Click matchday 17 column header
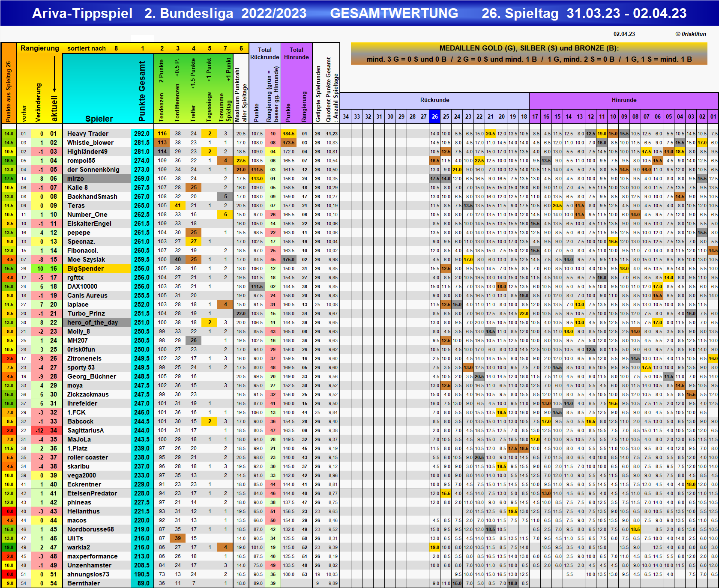This screenshot has height=588, width=719. [535, 116]
